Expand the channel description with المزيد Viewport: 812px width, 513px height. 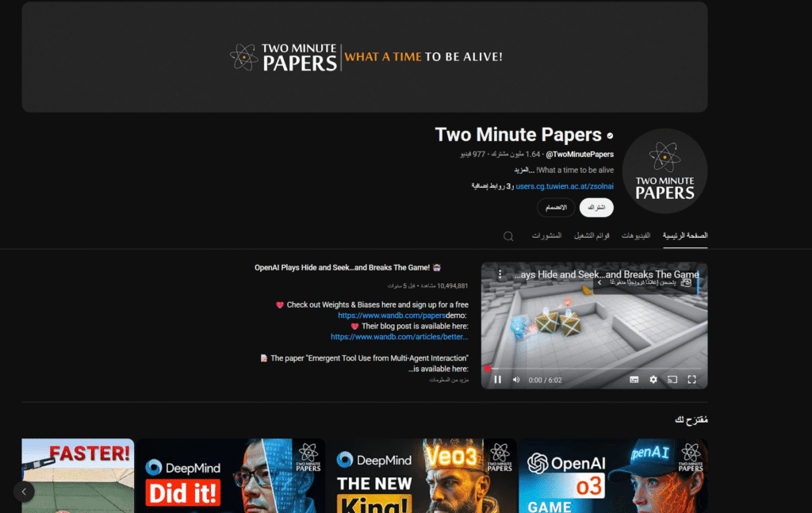pos(524,170)
